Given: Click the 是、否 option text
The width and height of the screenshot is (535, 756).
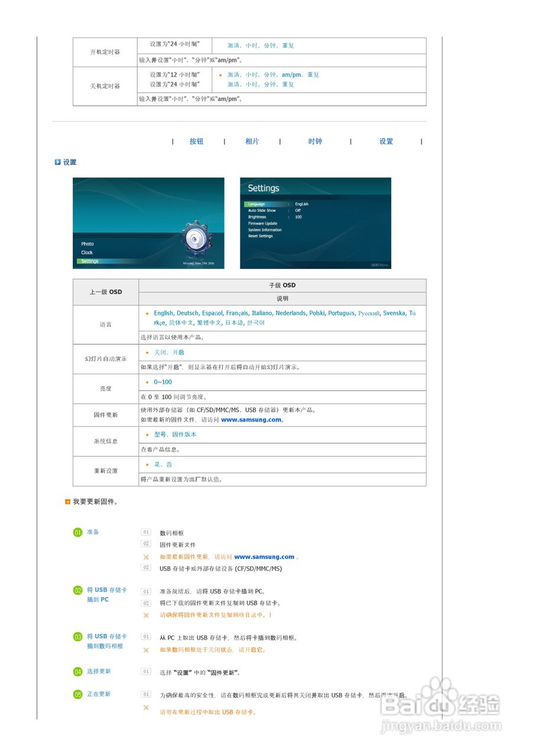Looking at the screenshot, I should 163,465.
